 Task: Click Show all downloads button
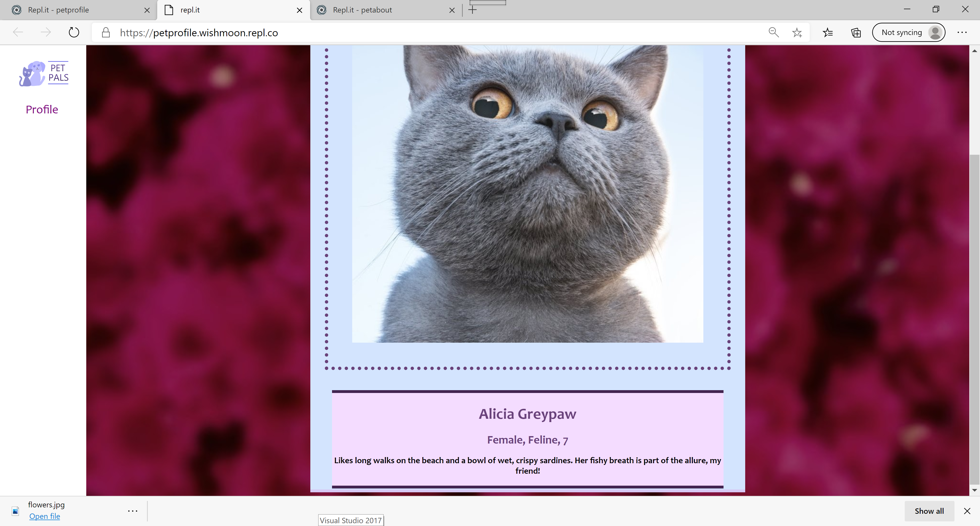coord(929,511)
